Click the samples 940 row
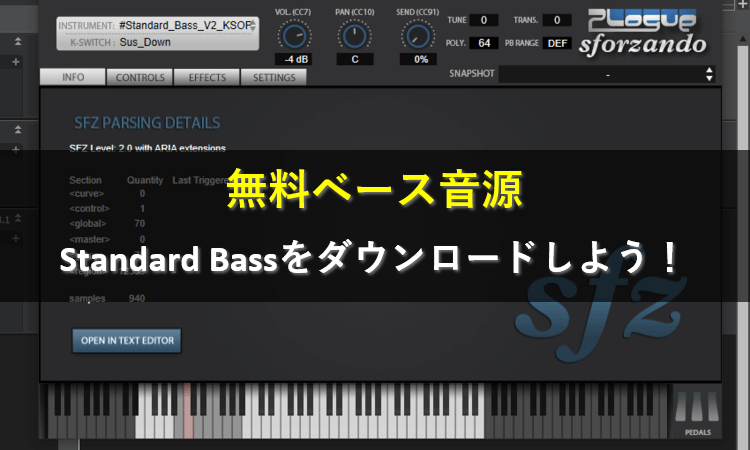The width and height of the screenshot is (750, 450). click(107, 298)
